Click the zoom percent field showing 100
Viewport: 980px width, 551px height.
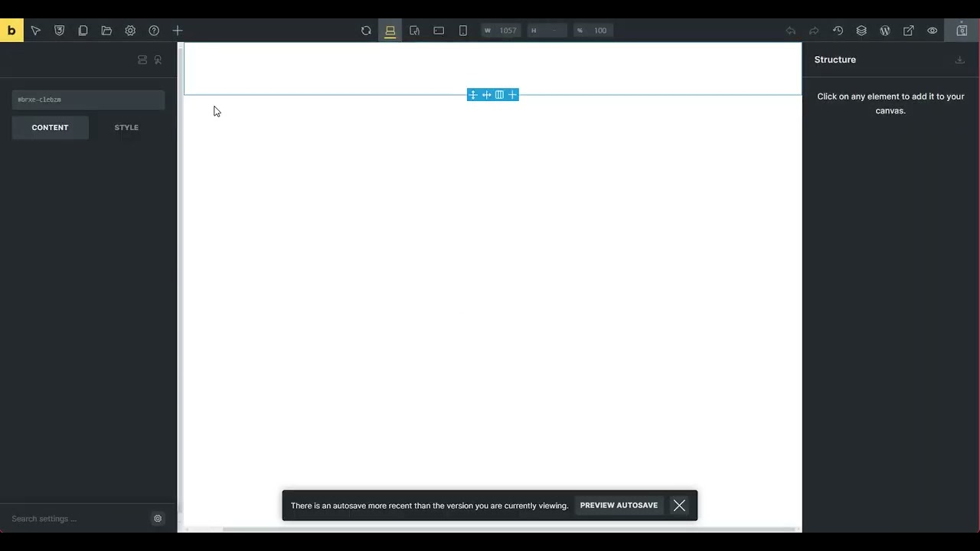pos(593,31)
